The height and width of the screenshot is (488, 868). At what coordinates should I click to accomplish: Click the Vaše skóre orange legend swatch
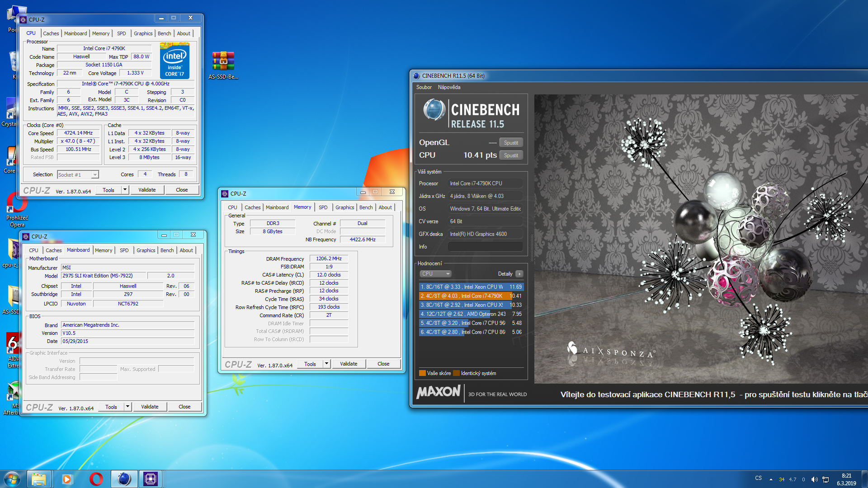tap(422, 373)
